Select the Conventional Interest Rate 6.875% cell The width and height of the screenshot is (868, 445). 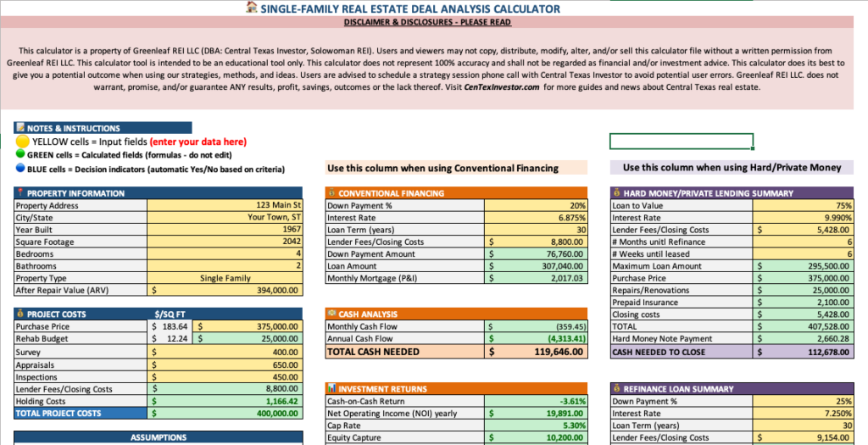pyautogui.click(x=536, y=218)
